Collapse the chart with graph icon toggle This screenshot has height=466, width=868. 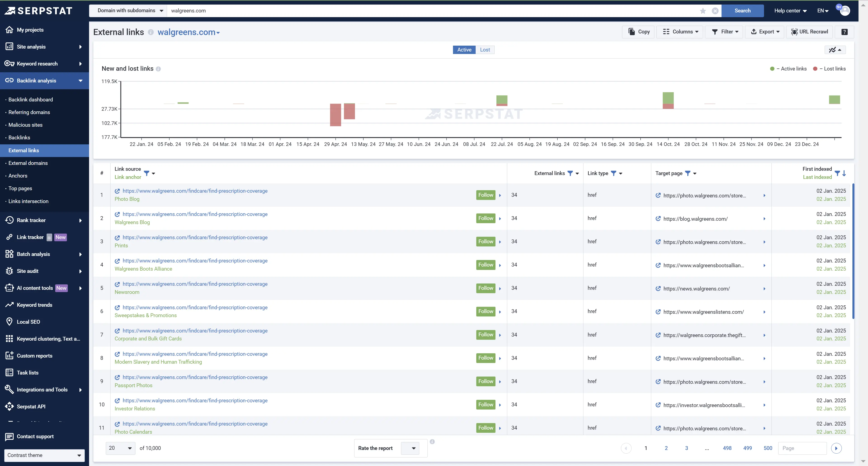(835, 50)
